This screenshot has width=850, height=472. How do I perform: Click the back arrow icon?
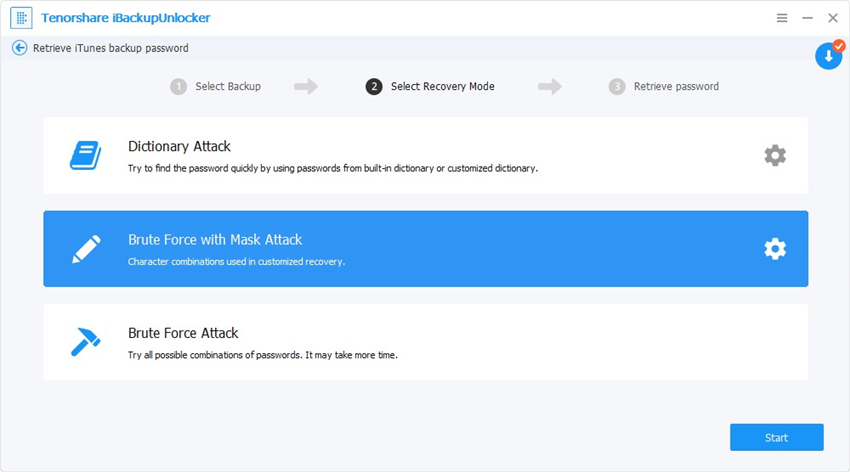[x=20, y=48]
